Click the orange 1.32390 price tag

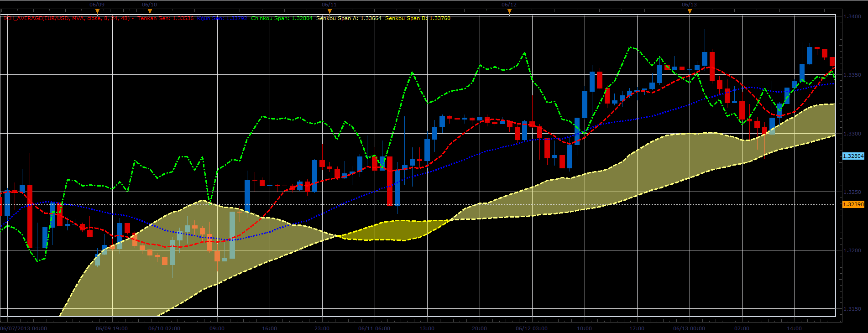click(853, 204)
